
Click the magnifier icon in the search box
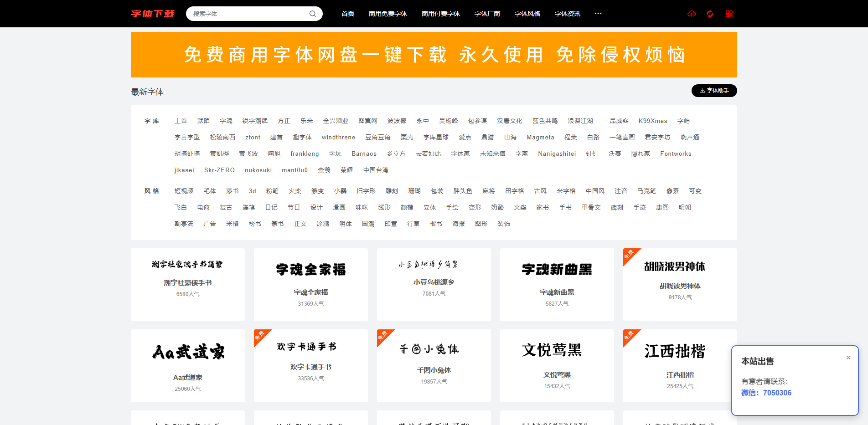pos(312,14)
